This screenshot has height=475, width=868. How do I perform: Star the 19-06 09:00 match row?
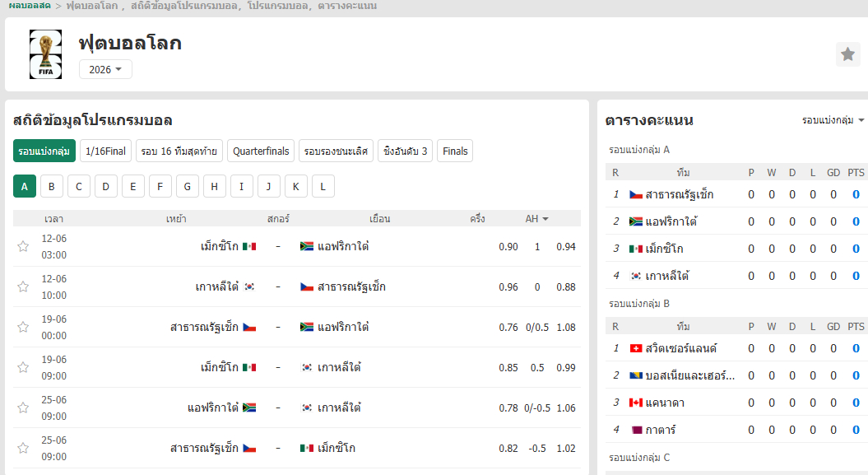click(x=23, y=368)
